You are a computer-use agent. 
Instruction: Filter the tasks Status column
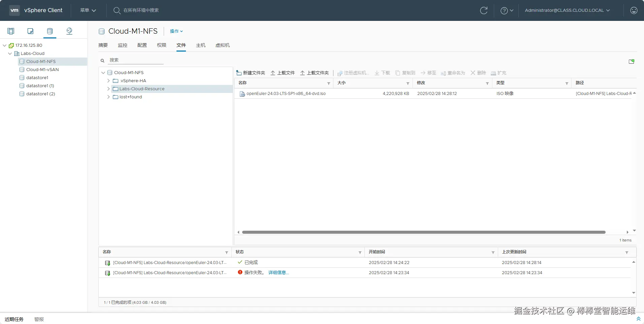360,252
